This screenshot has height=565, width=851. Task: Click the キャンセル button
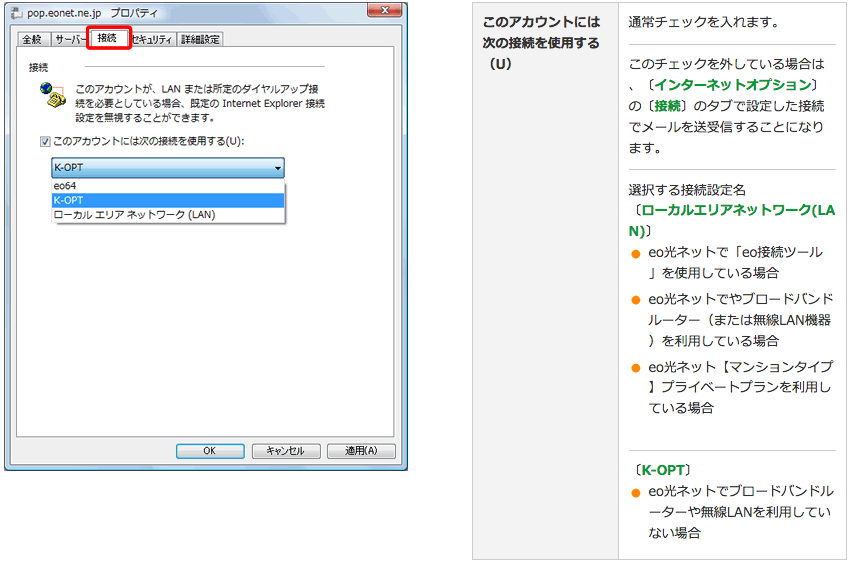[285, 451]
